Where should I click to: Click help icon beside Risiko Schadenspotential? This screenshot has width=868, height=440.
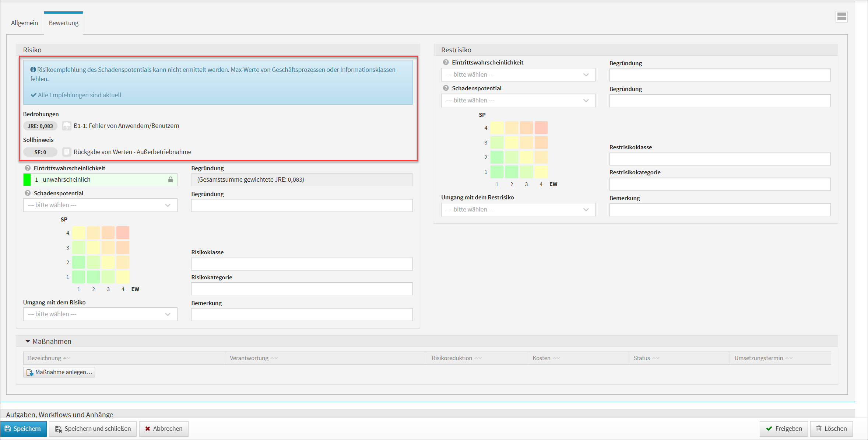(x=28, y=193)
